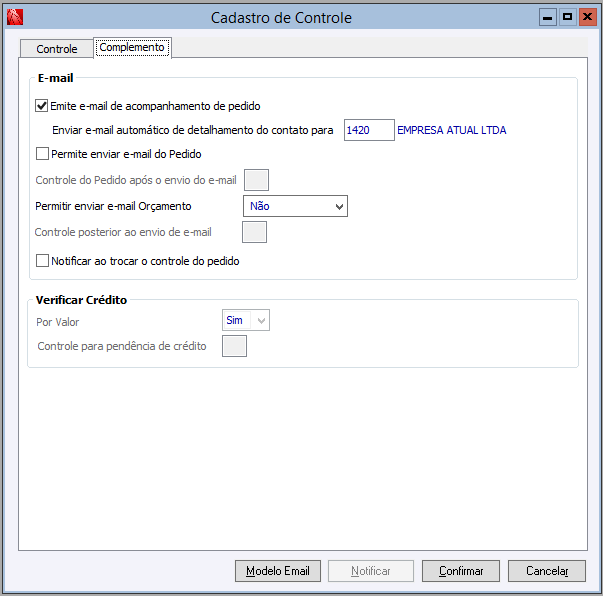Click the Notificar button
The height and width of the screenshot is (596, 603).
[371, 571]
